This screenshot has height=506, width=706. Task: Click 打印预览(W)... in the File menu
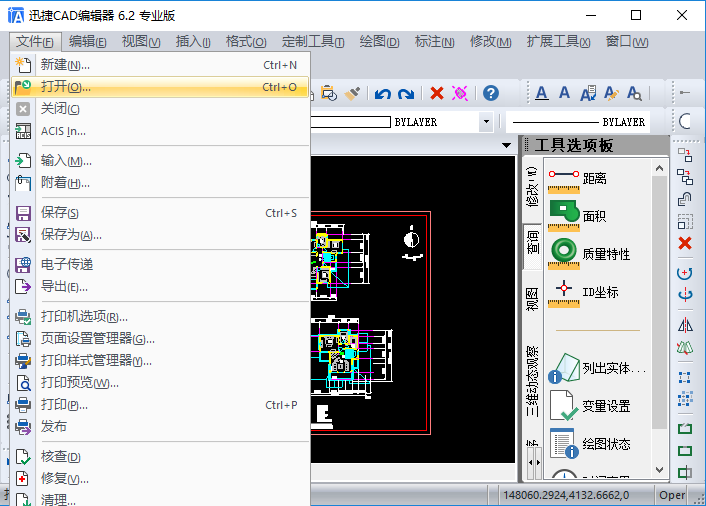pyautogui.click(x=80, y=383)
